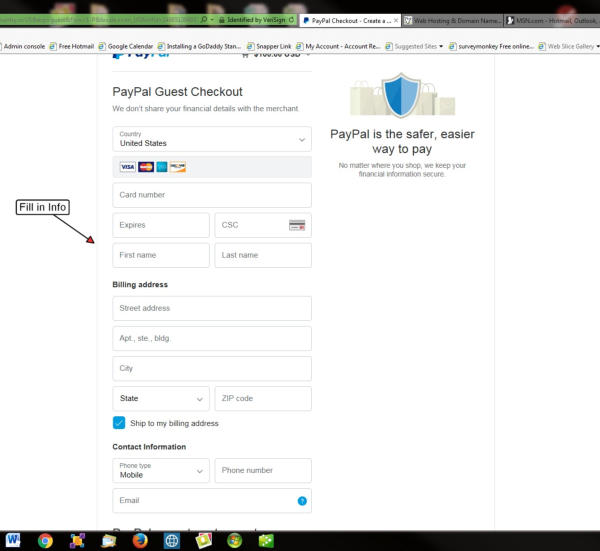600x551 pixels.
Task: Click the Email info icon
Action: pyautogui.click(x=301, y=500)
